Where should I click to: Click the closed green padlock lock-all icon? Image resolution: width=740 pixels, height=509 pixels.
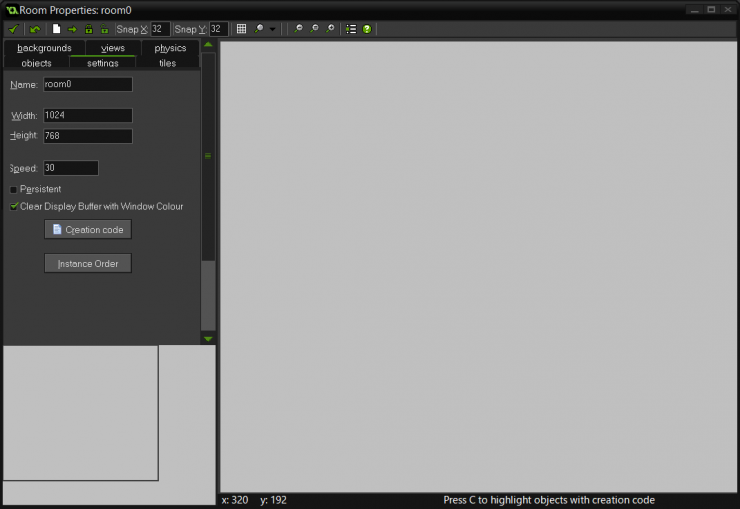pyautogui.click(x=89, y=29)
